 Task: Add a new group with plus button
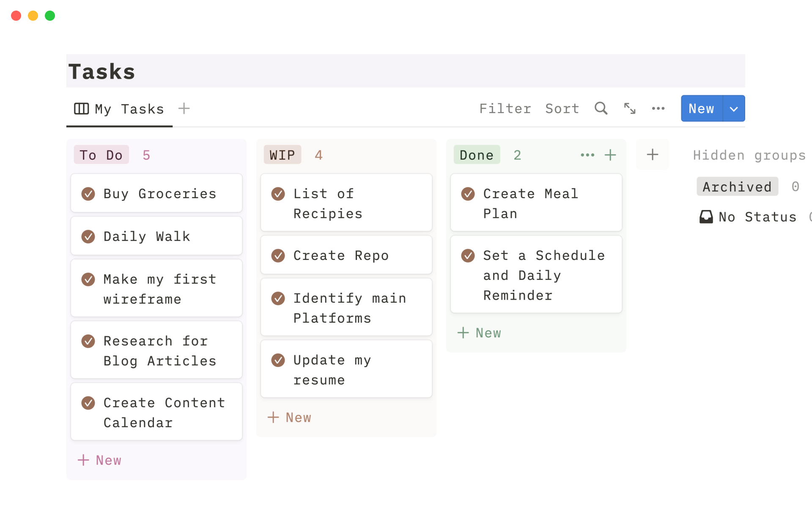click(653, 155)
